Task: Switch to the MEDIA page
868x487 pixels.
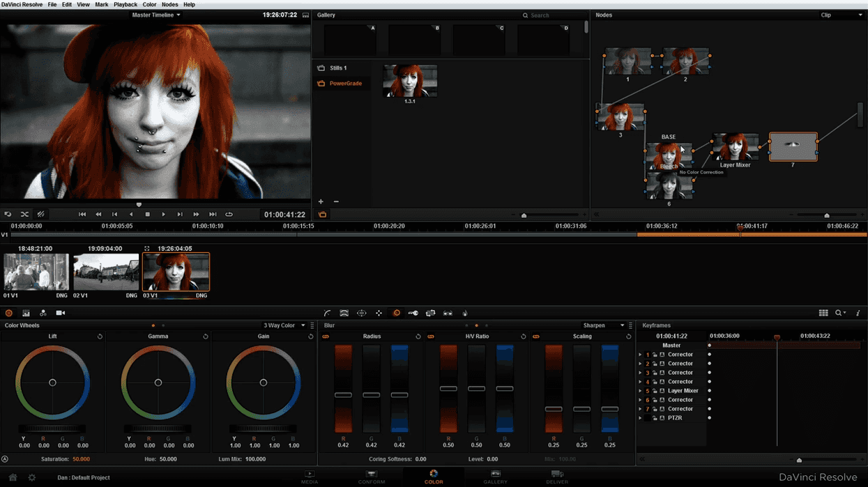Action: 310,477
